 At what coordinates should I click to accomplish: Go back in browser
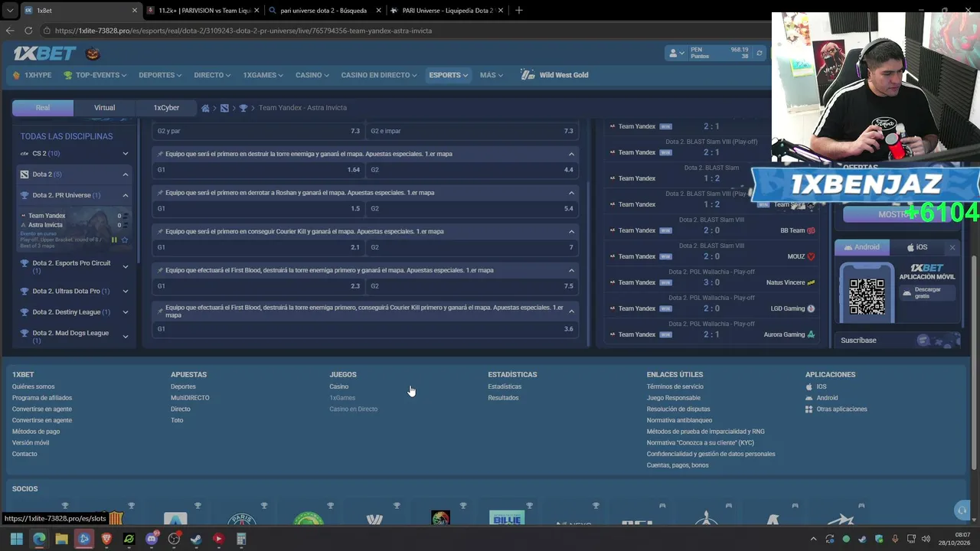click(x=10, y=31)
